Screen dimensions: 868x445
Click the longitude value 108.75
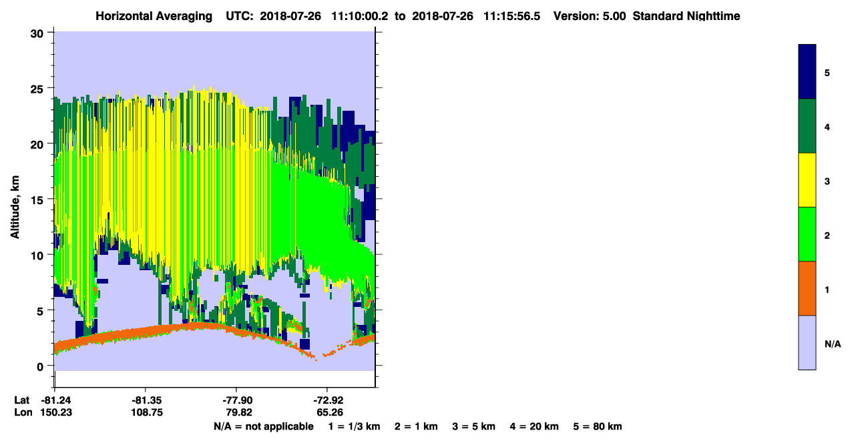[x=146, y=412]
